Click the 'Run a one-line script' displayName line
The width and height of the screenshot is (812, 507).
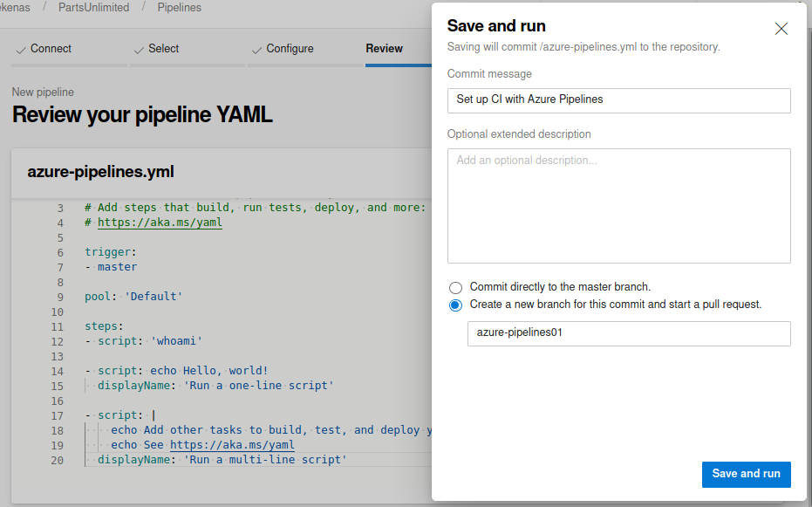(x=216, y=386)
